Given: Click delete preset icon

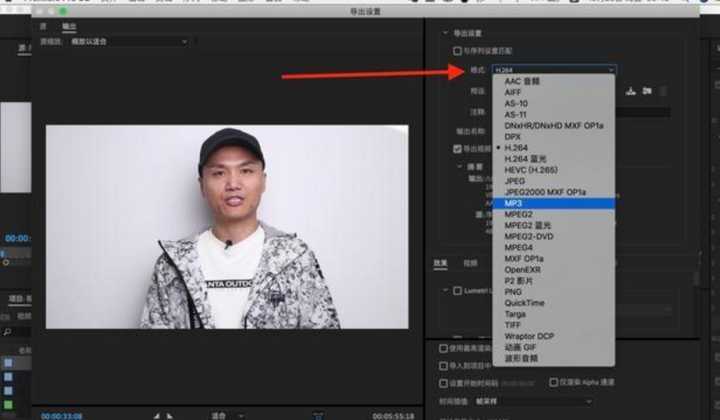Looking at the screenshot, I should coord(663,91).
